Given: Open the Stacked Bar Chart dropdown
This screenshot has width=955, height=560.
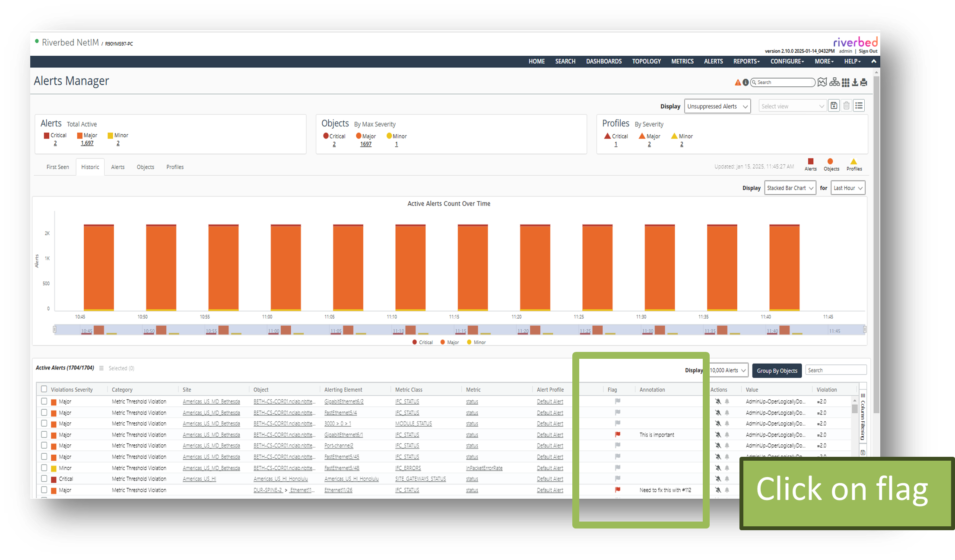Looking at the screenshot, I should pyautogui.click(x=790, y=188).
